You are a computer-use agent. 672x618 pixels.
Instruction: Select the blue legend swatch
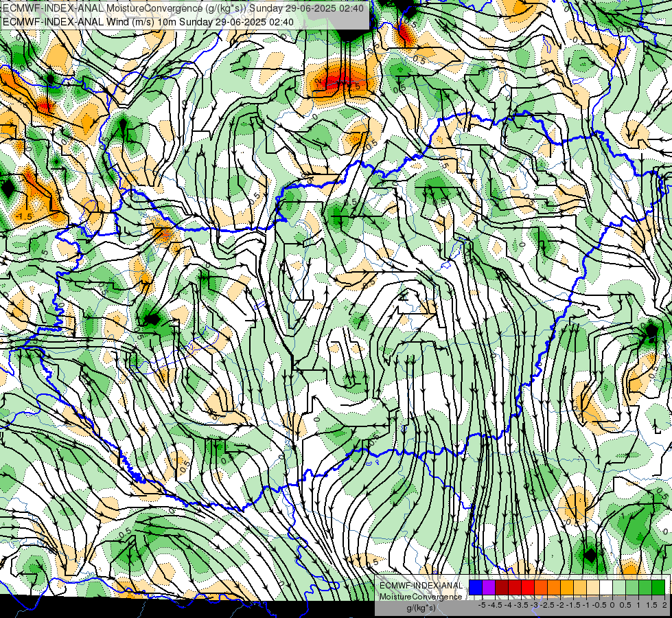(476, 588)
